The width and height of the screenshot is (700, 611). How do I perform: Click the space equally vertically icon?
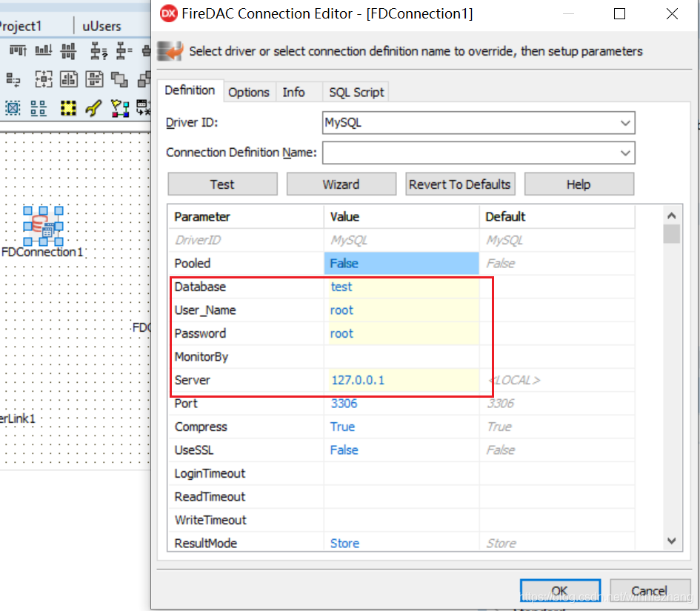[124, 51]
